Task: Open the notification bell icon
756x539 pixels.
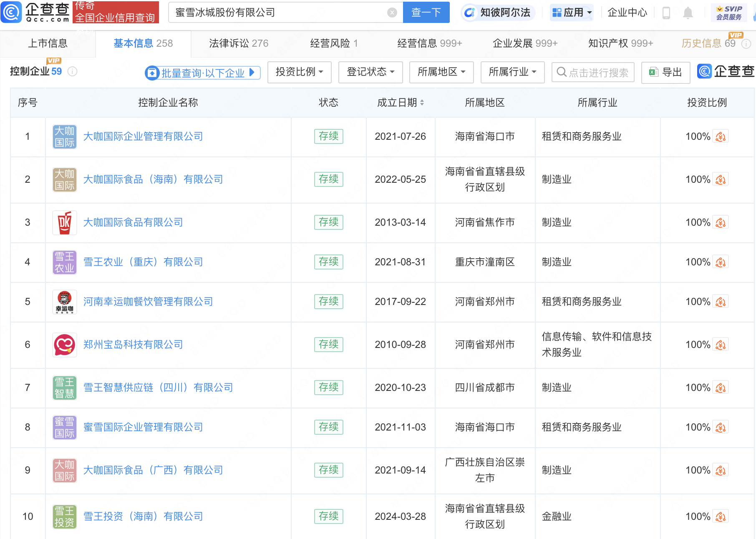Action: (688, 13)
